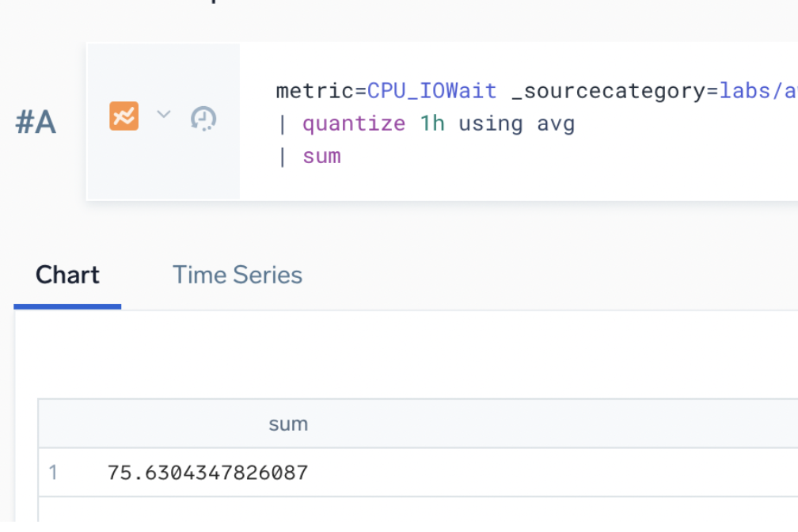This screenshot has width=798, height=532.
Task: Open the clock time range override icon
Action: pos(203,119)
